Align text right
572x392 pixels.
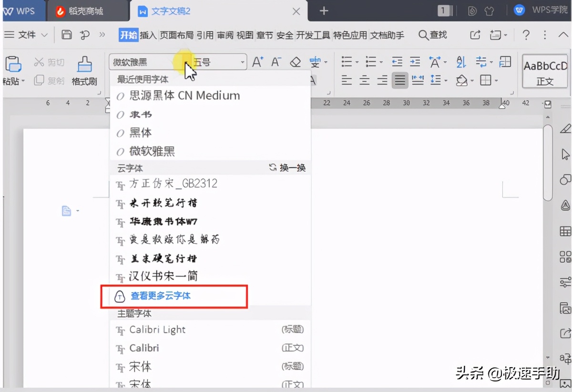(382, 80)
